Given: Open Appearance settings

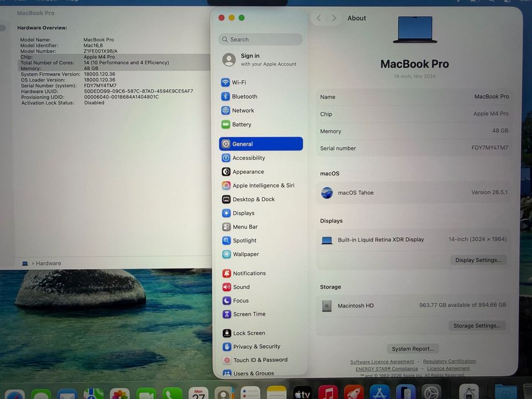Looking at the screenshot, I should pos(242,172).
